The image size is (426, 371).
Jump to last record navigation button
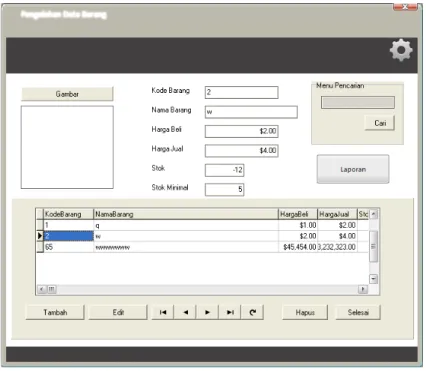tap(230, 312)
